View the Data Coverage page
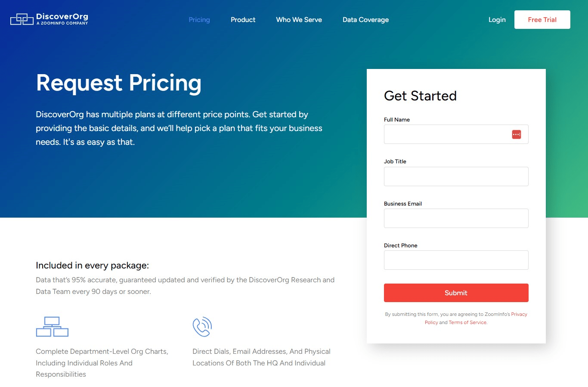 coord(365,19)
